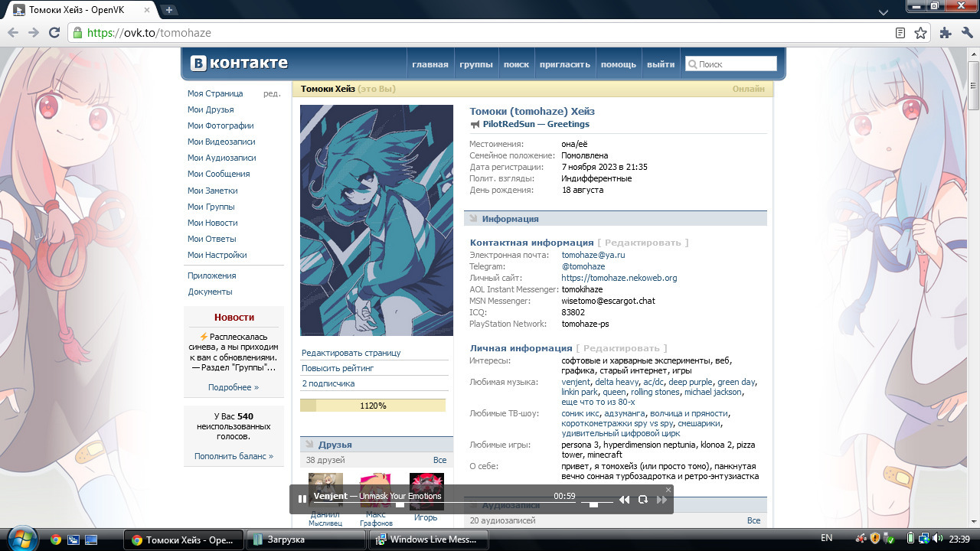Skip to previous track in audio player
980x551 pixels.
point(624,500)
